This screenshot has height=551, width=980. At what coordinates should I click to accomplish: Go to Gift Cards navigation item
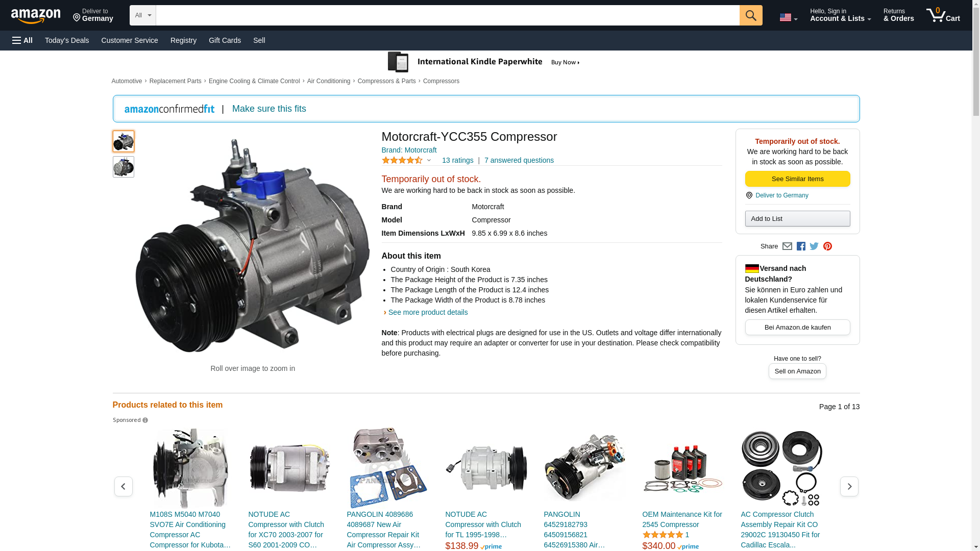[225, 40]
